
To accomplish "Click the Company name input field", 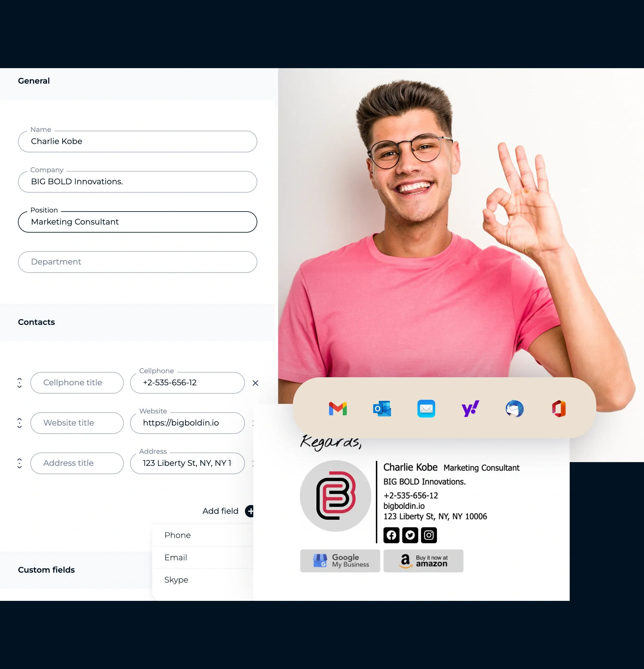I will pos(137,181).
